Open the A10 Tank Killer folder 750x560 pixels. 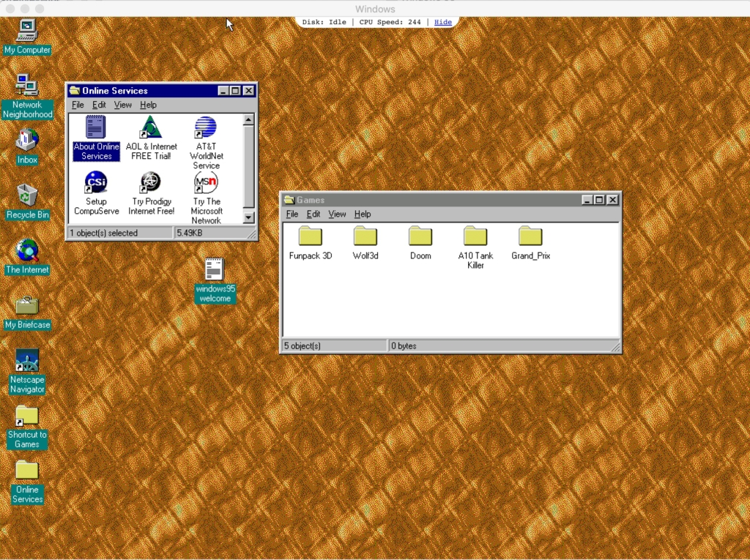pos(475,238)
